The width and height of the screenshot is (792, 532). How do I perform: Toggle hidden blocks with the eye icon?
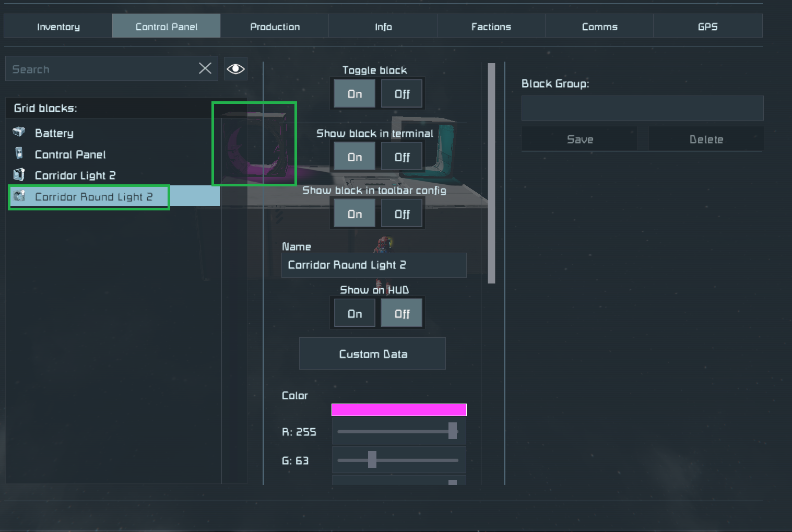[x=235, y=69]
